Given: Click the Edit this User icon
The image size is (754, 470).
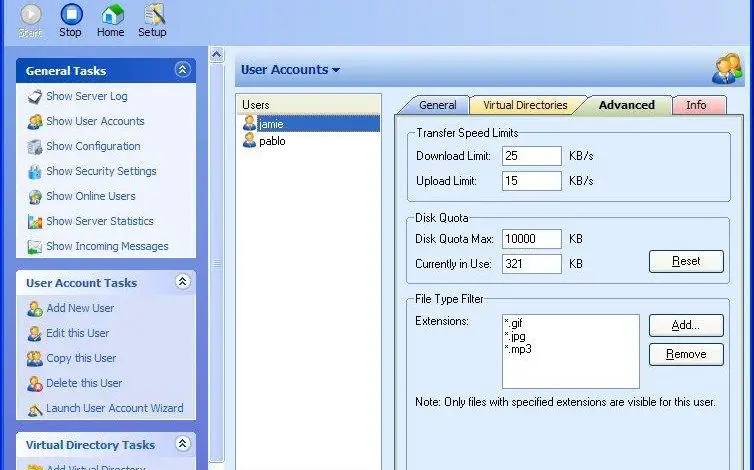Looking at the screenshot, I should click(x=35, y=333).
